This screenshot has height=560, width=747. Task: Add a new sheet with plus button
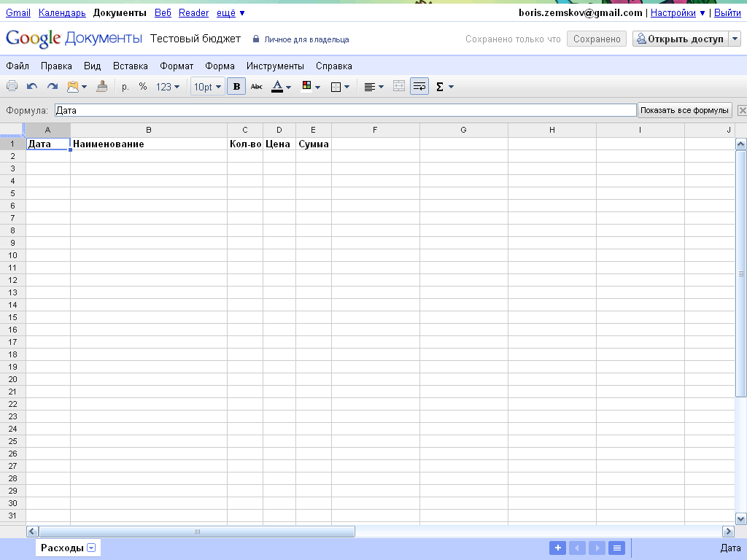(557, 548)
